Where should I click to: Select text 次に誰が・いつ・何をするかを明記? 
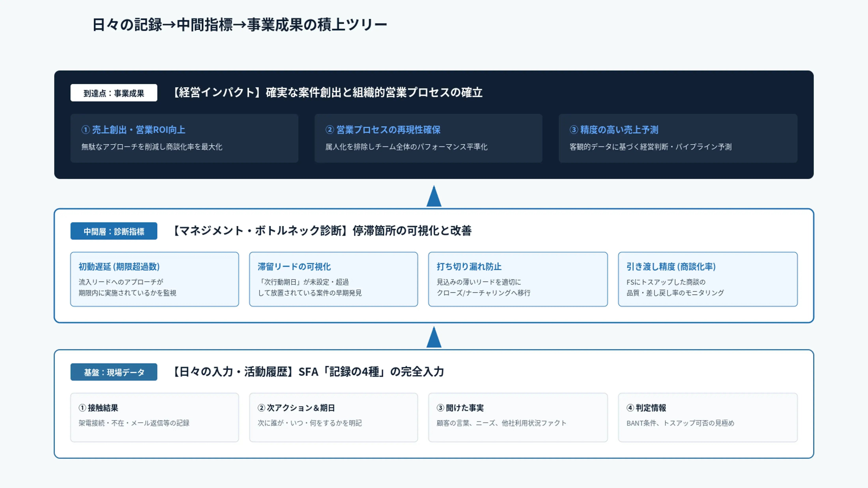pos(310,423)
